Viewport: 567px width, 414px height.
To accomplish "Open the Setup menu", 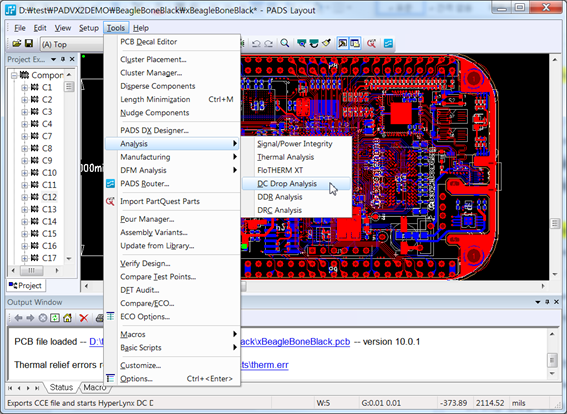I will click(89, 28).
